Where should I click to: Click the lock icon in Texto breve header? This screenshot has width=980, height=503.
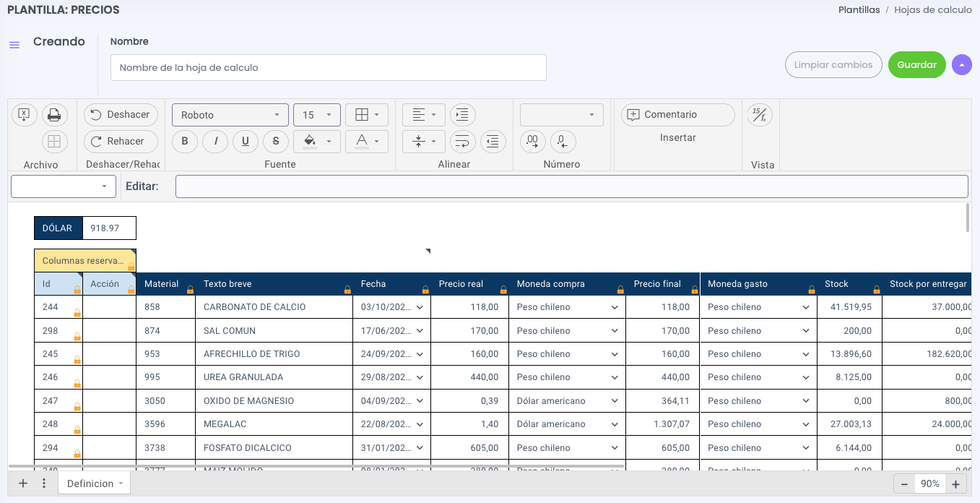(347, 289)
